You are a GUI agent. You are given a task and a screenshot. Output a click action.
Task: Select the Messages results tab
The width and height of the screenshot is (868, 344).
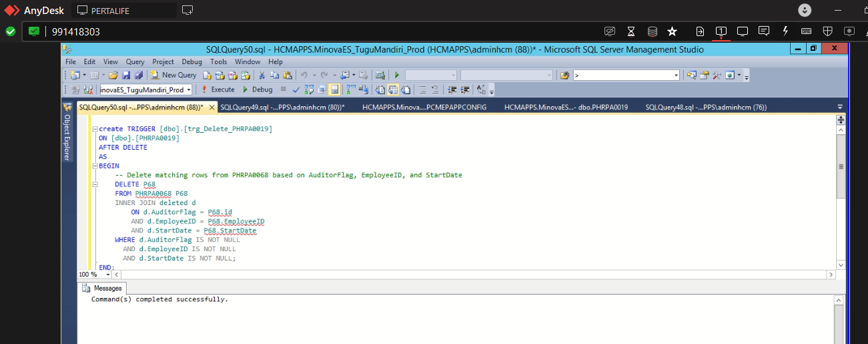tap(102, 288)
